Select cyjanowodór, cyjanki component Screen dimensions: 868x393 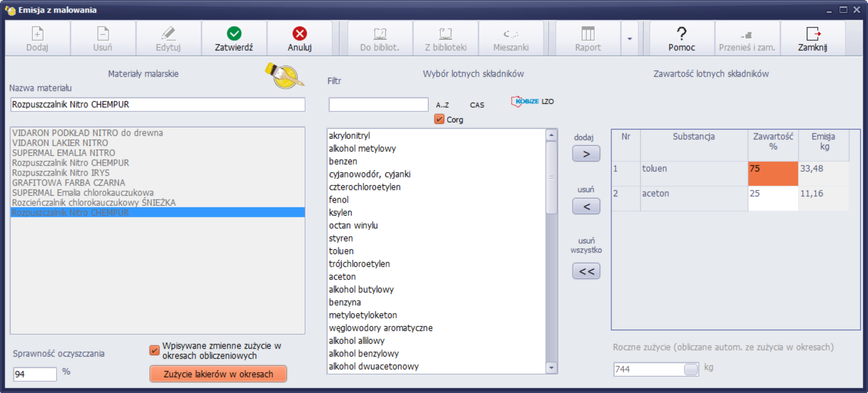[x=437, y=174]
